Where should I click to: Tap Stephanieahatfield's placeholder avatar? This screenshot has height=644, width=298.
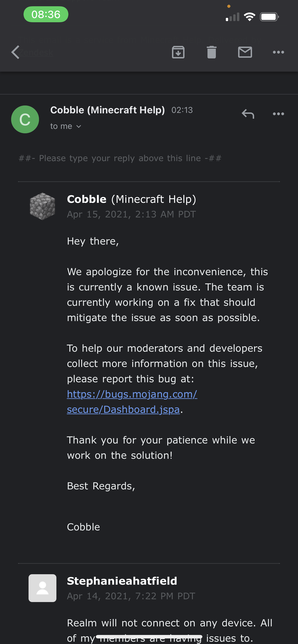[x=42, y=588]
